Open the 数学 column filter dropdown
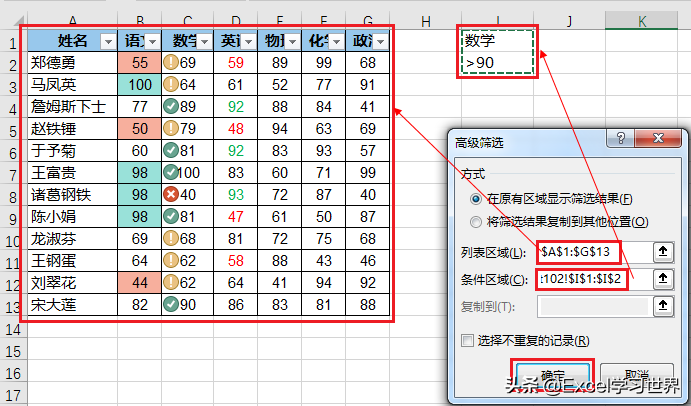691x406 pixels. pyautogui.click(x=204, y=41)
